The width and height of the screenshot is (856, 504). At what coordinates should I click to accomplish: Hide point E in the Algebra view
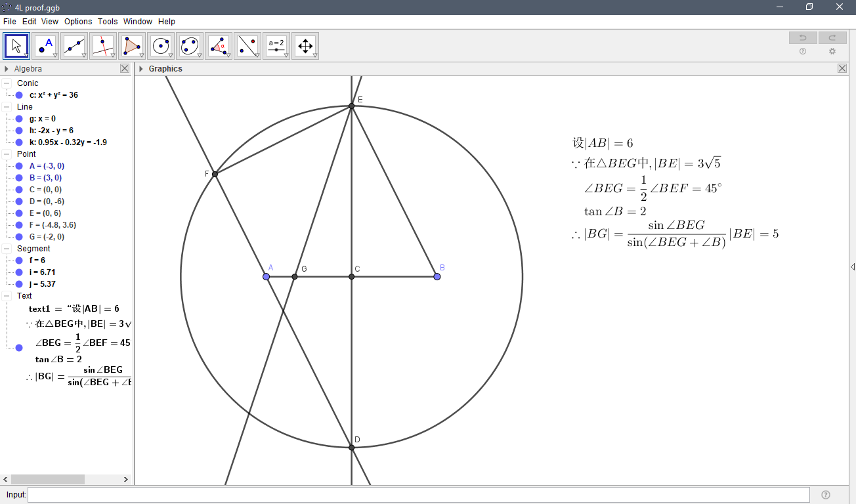point(18,213)
